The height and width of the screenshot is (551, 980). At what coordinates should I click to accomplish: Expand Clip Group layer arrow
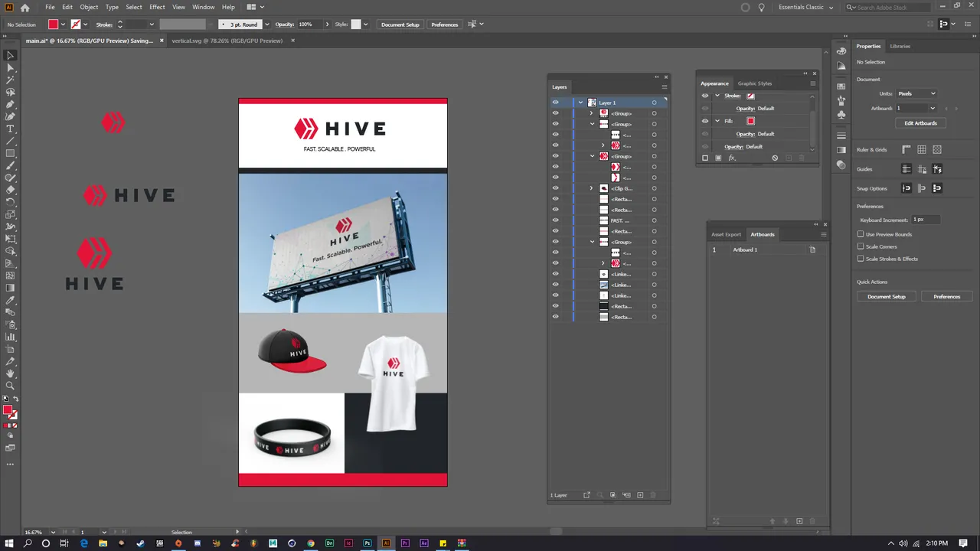[x=591, y=188]
